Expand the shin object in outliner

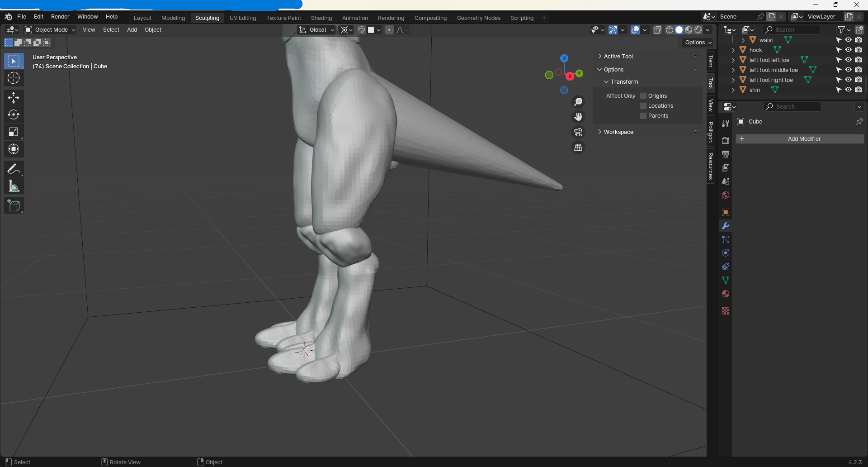pos(733,90)
